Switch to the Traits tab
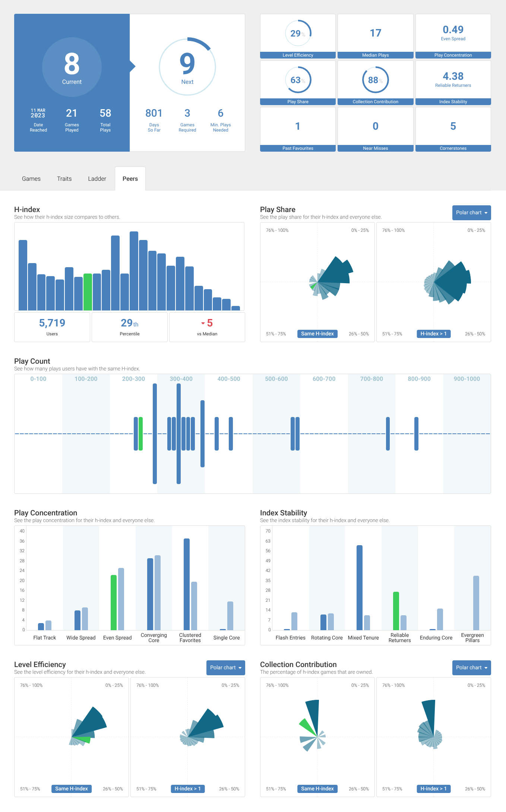Viewport: 506px width, 812px height. [64, 179]
